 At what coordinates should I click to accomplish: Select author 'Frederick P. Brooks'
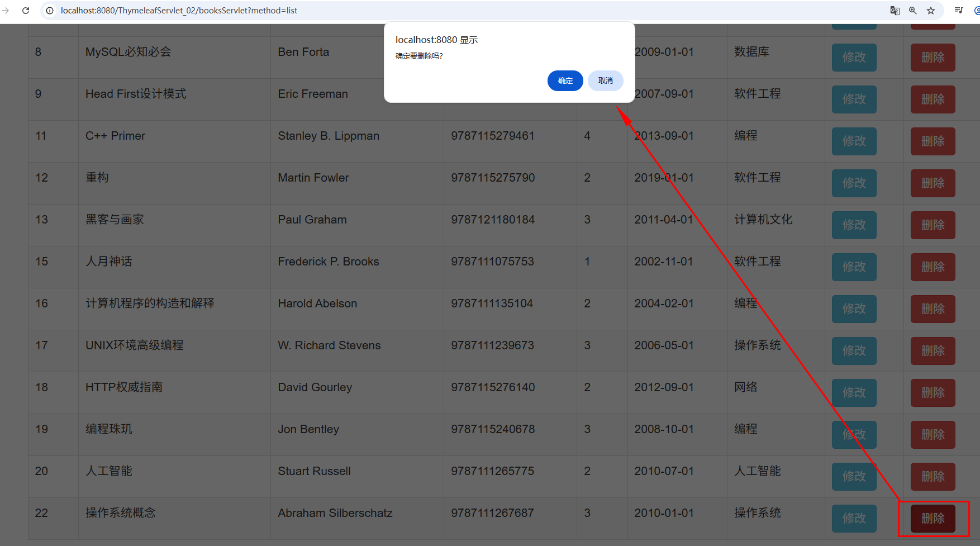[x=329, y=262]
